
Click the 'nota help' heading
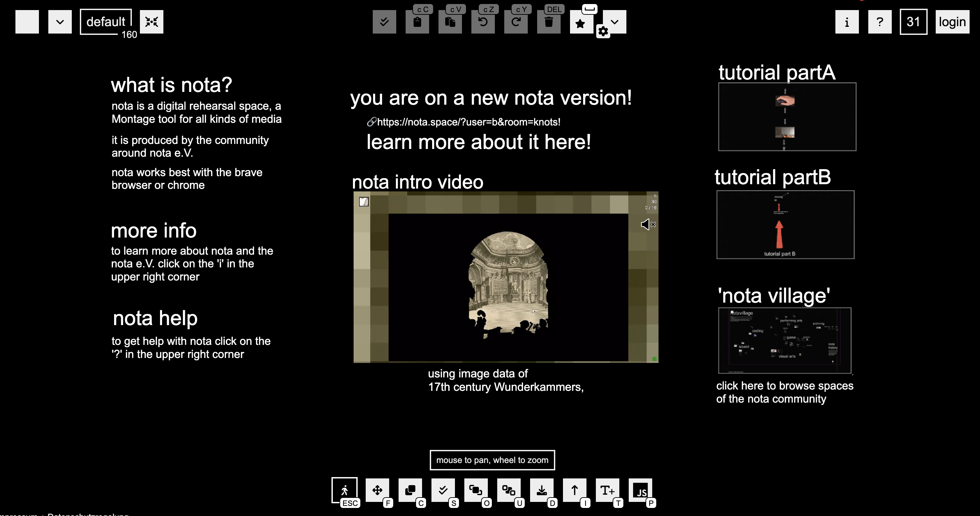click(155, 318)
